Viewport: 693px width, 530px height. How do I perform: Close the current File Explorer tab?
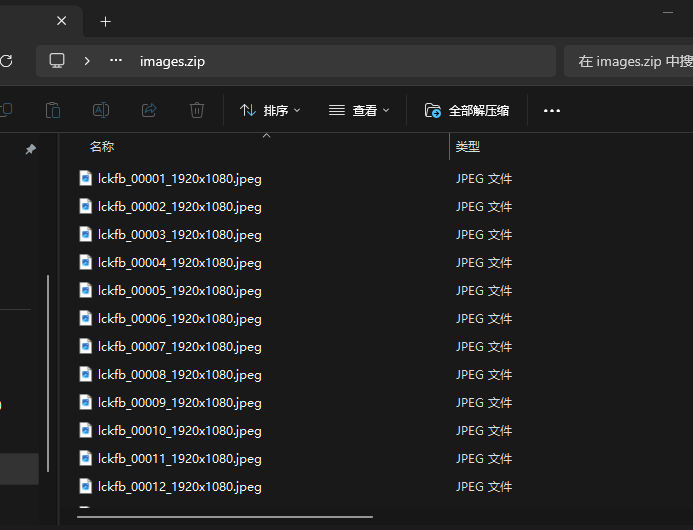point(62,21)
